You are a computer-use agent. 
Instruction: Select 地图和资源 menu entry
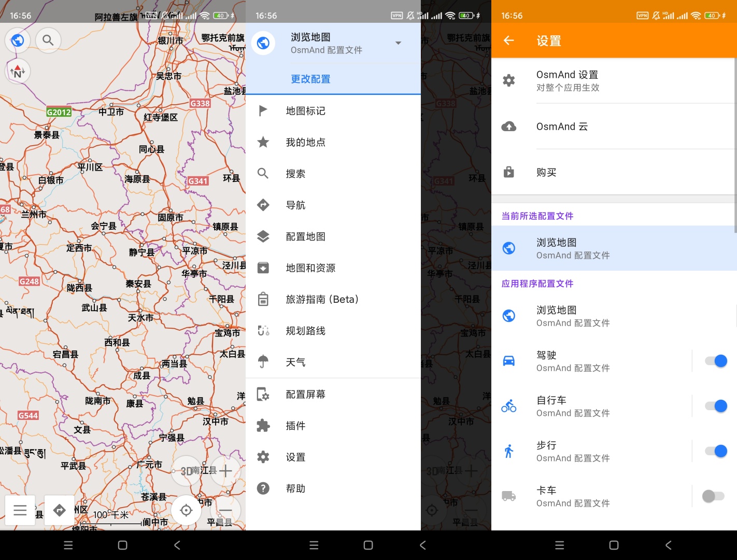(310, 268)
